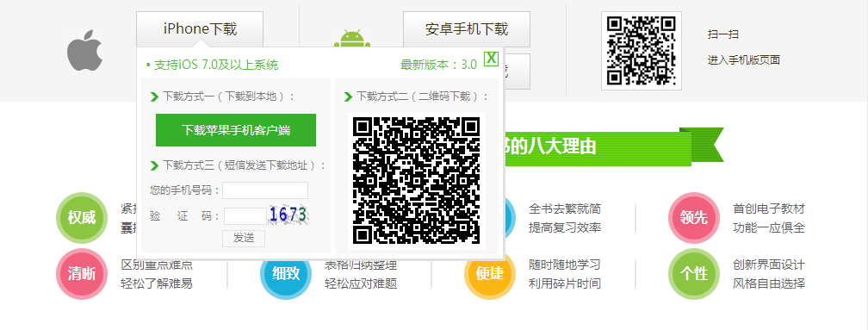This screenshot has height=330, width=868.
Task: Close the iPhone download popup
Action: click(x=491, y=59)
